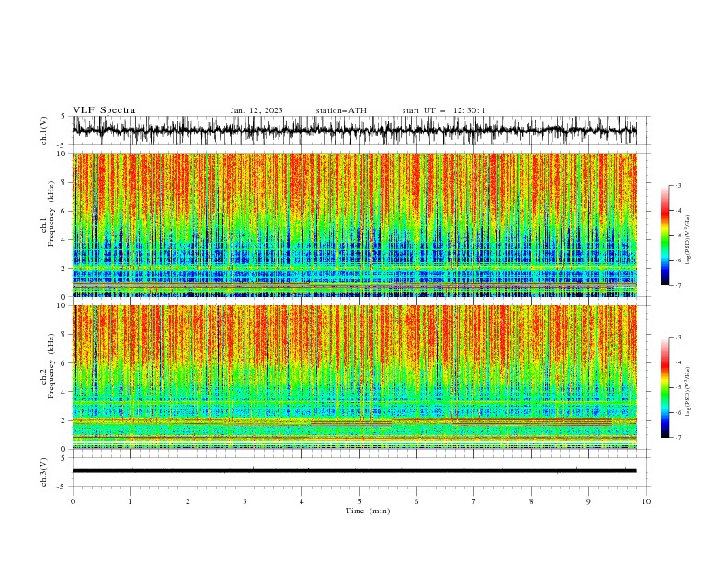Click the "6" kHz tick on ch.2 frequency axis
The image size is (728, 563).
pos(63,362)
